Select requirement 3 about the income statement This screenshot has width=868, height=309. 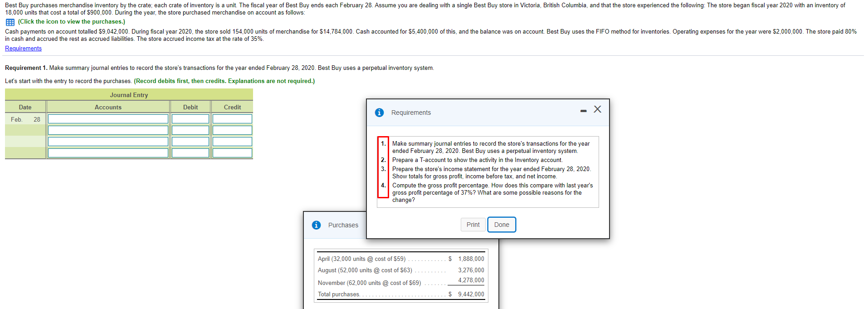click(x=492, y=173)
